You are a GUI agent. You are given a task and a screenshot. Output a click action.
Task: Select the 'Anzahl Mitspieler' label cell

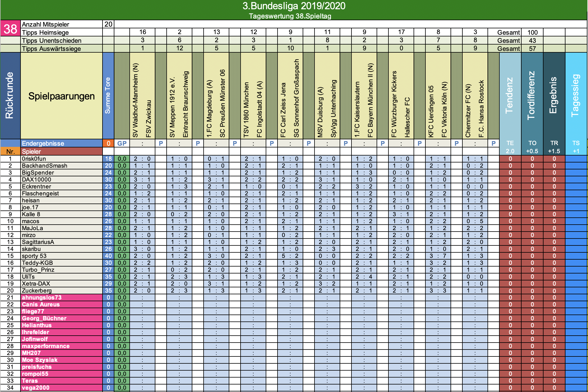tap(62, 24)
